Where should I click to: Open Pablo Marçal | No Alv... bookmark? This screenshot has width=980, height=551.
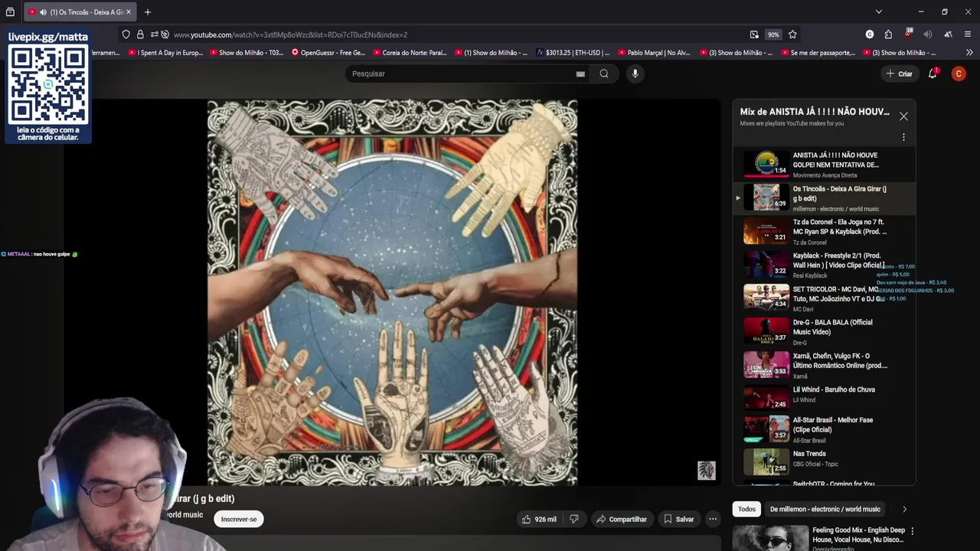[654, 53]
